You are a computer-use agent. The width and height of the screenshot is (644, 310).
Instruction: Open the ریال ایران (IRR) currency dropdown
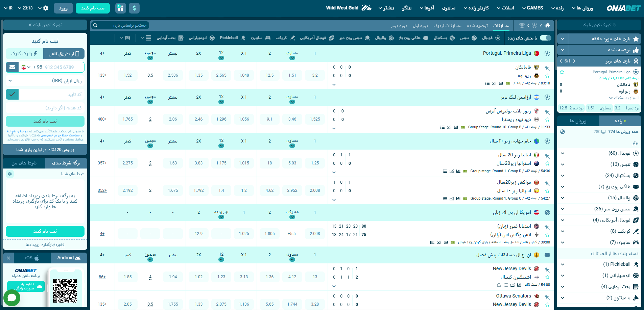pos(45,81)
